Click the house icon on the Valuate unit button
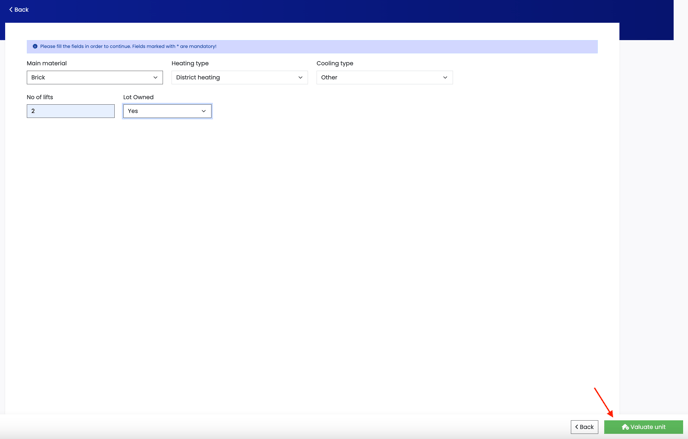The width and height of the screenshot is (688, 439). click(x=625, y=427)
